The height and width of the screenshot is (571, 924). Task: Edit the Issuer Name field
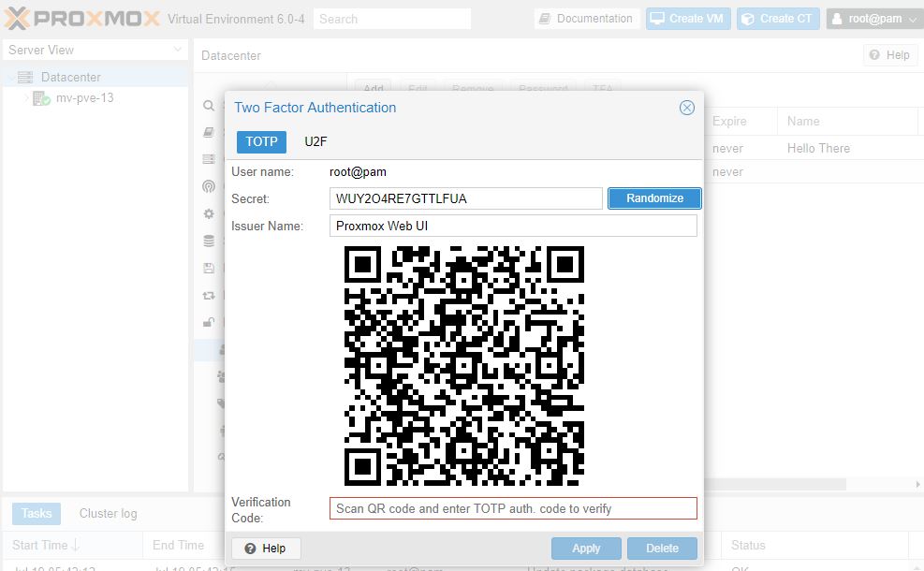pos(513,226)
